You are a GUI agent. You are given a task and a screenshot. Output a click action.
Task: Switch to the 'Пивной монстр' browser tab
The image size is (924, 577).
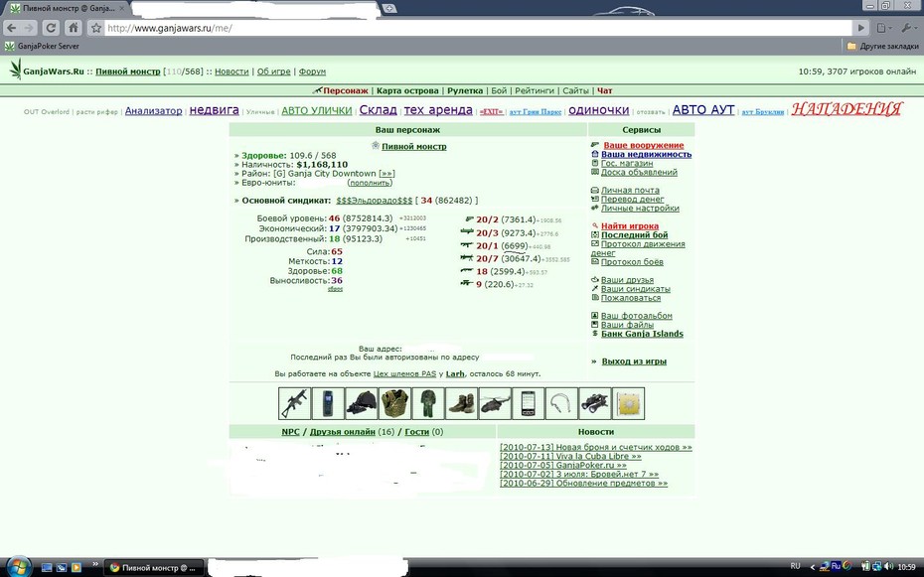[x=69, y=9]
